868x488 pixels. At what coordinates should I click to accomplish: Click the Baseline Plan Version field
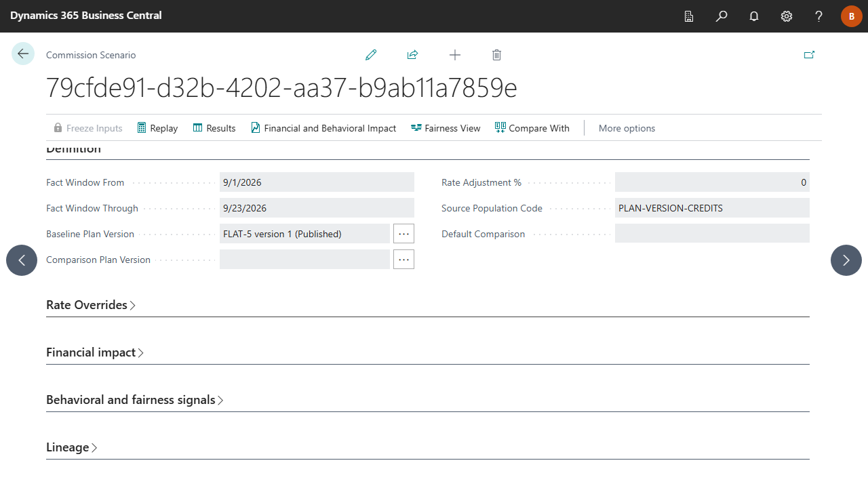[x=304, y=234]
